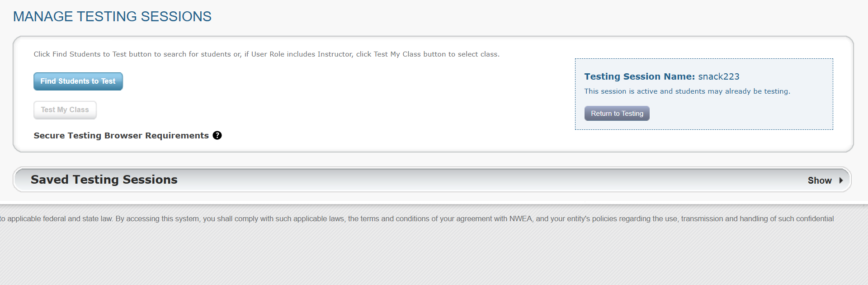Viewport: 868px width, 285px height.
Task: Click the help icon beside Secure Testing Browser Requirements
Action: 217,135
